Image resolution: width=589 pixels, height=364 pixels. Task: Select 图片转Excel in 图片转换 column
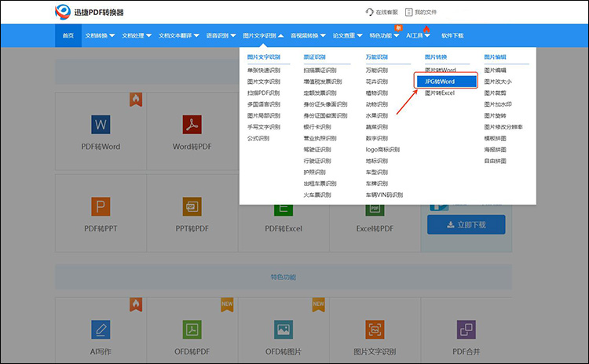pos(440,93)
